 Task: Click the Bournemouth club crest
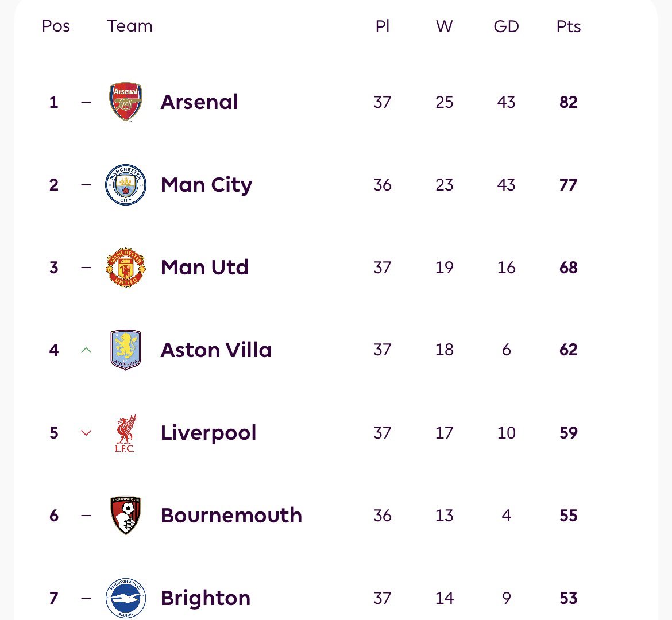click(126, 515)
